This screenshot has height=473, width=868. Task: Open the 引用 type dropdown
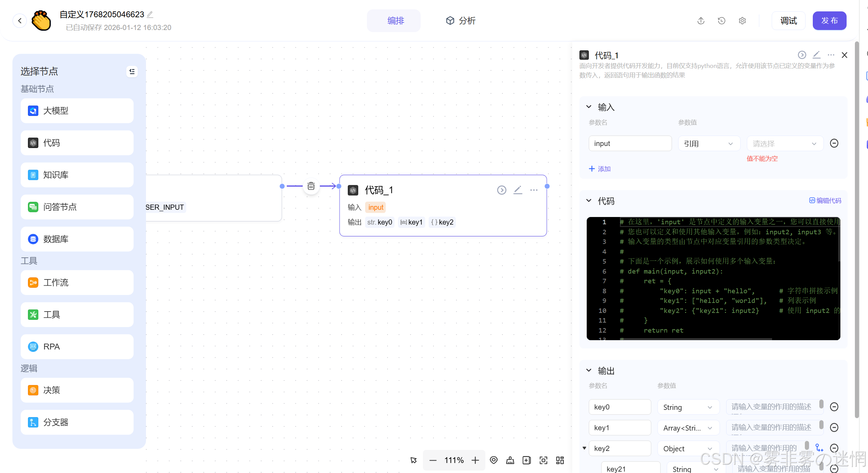tap(709, 144)
